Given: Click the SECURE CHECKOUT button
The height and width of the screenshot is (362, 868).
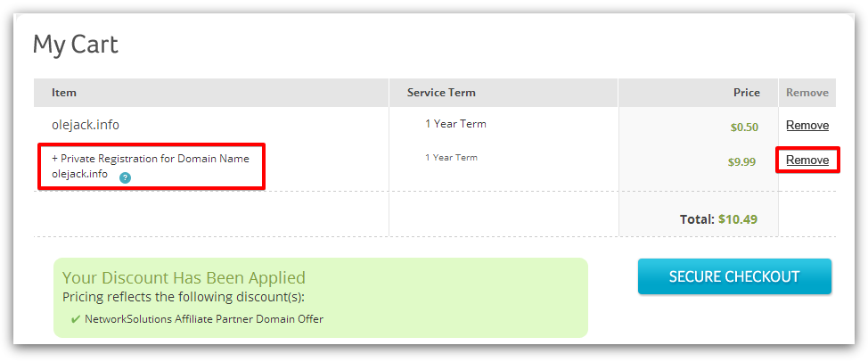Looking at the screenshot, I should click(734, 276).
